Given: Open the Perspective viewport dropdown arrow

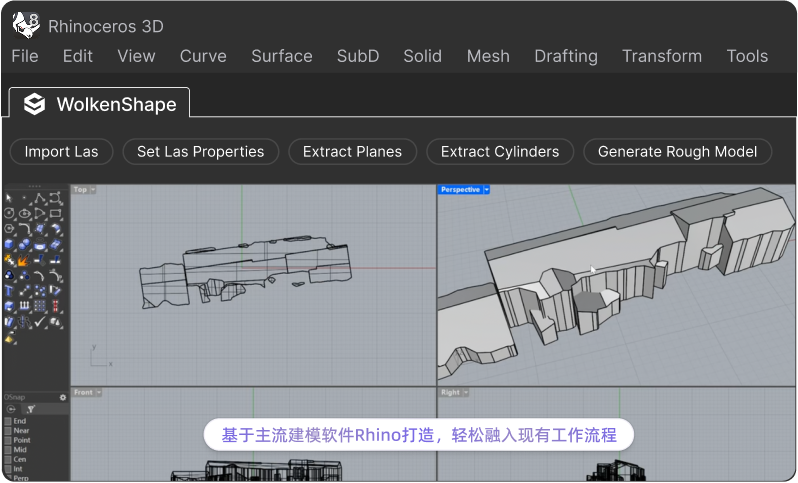Looking at the screenshot, I should tap(487, 189).
